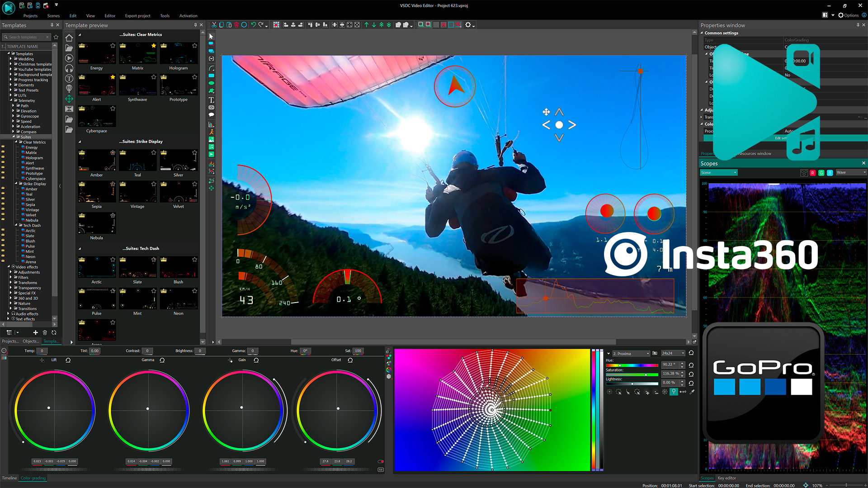
Task: Toggle the green G channel in Scopes
Action: click(x=821, y=173)
